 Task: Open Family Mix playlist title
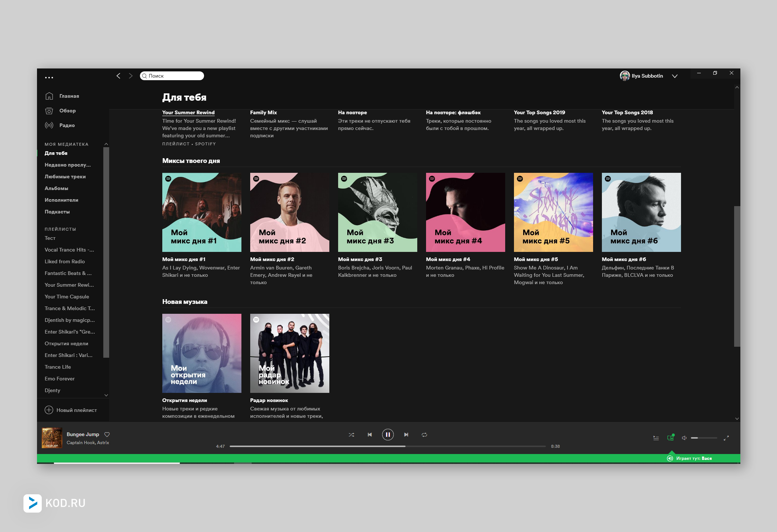(263, 112)
